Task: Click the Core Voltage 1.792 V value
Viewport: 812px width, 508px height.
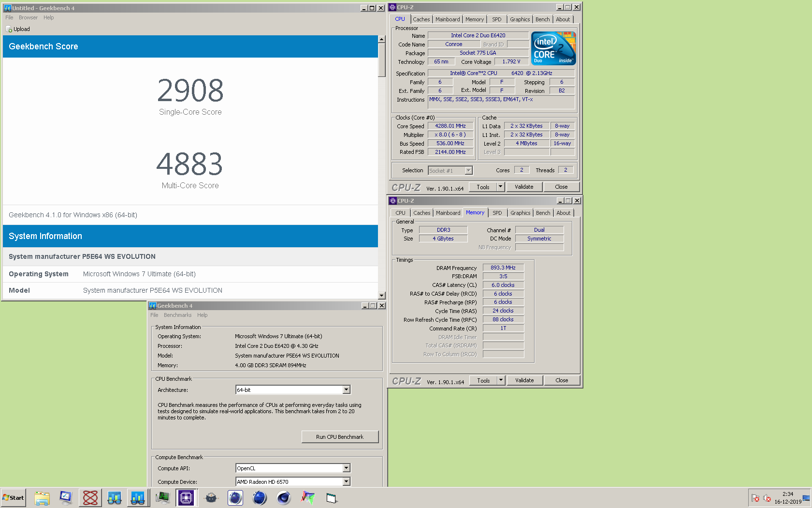Action: [511, 61]
